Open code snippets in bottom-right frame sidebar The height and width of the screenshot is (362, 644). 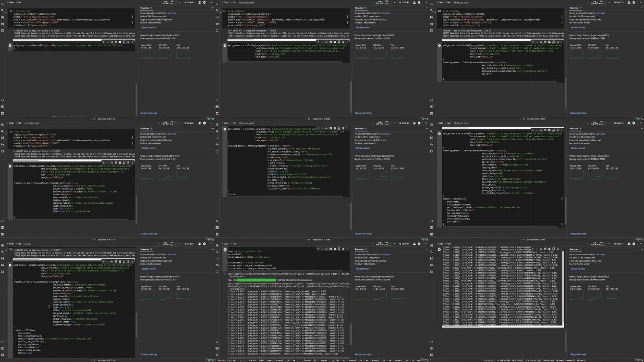pos(431,341)
